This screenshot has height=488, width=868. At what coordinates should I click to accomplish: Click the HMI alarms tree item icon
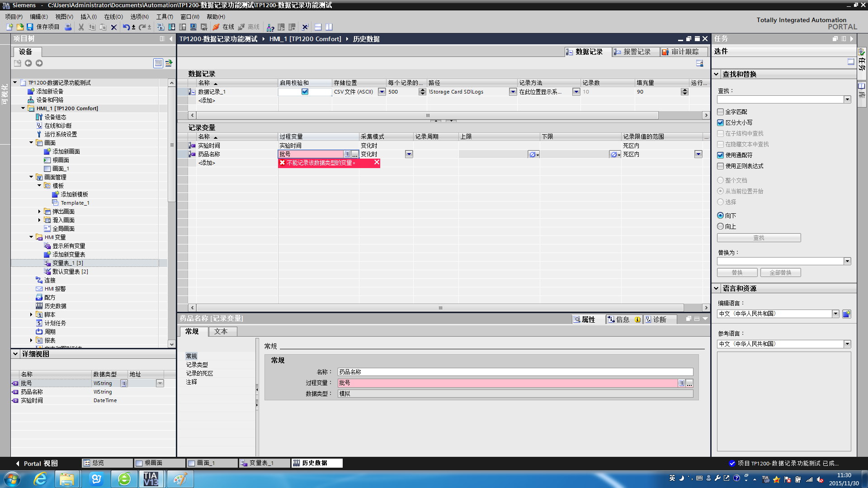pyautogui.click(x=39, y=289)
